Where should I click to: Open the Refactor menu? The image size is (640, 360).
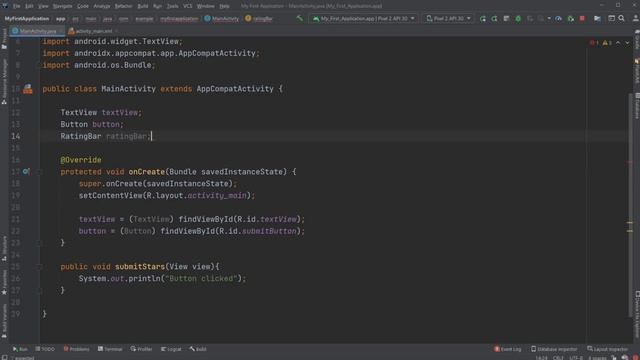point(123,6)
